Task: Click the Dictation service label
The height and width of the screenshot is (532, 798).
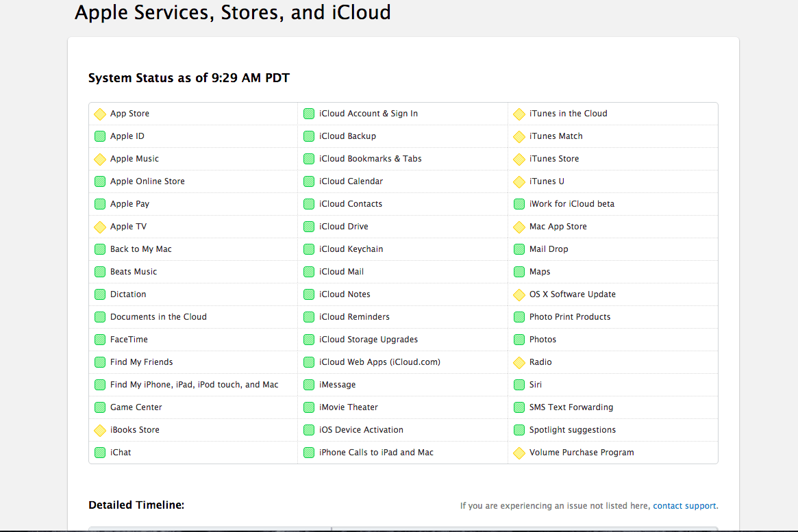Action: point(127,294)
